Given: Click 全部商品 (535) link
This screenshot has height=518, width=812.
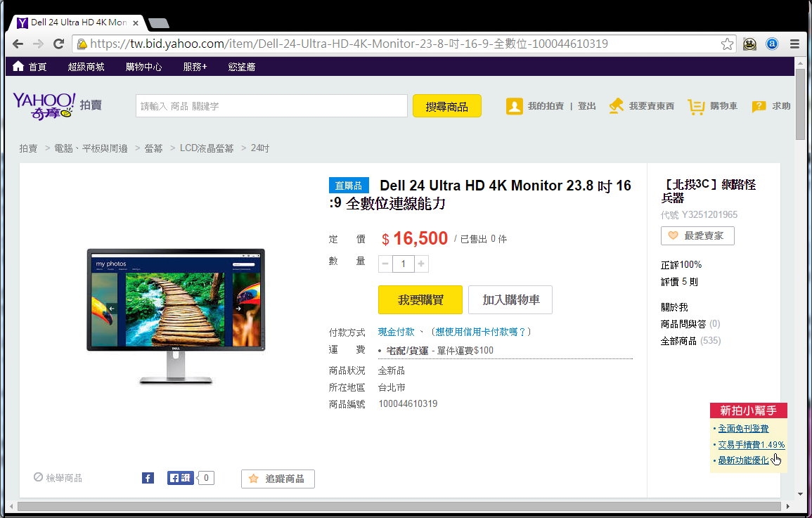Looking at the screenshot, I should click(691, 340).
